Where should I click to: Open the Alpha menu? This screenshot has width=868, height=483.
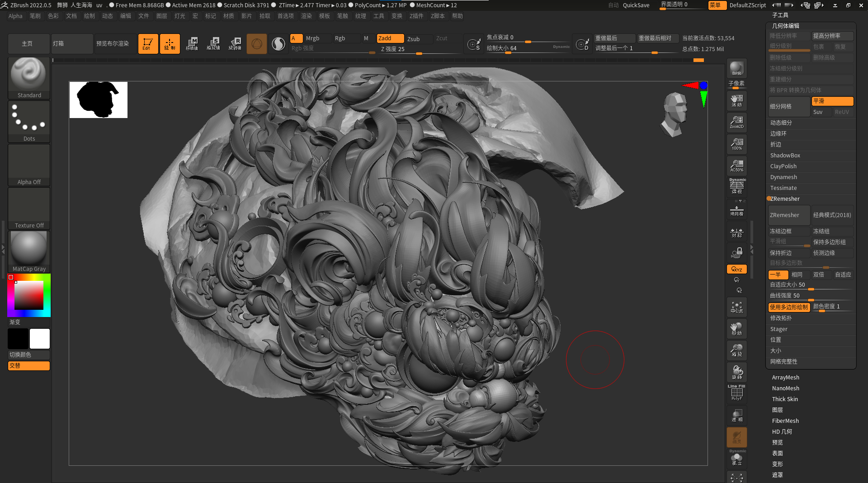(15, 16)
